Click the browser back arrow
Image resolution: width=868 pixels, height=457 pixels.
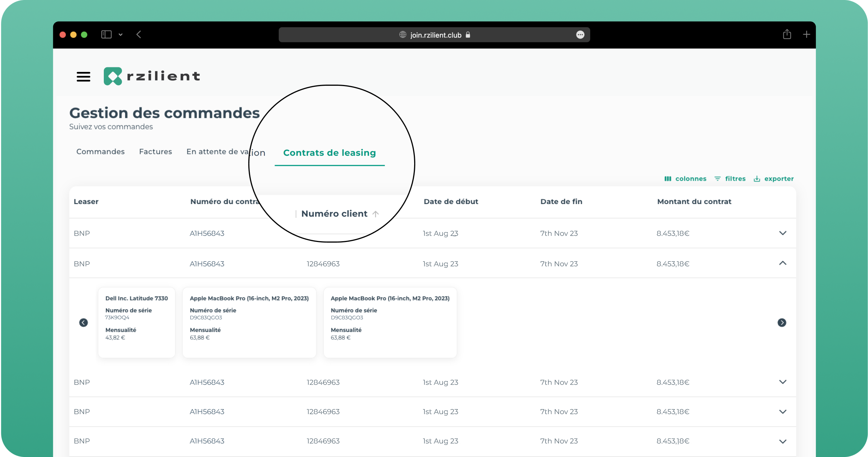pyautogui.click(x=139, y=34)
